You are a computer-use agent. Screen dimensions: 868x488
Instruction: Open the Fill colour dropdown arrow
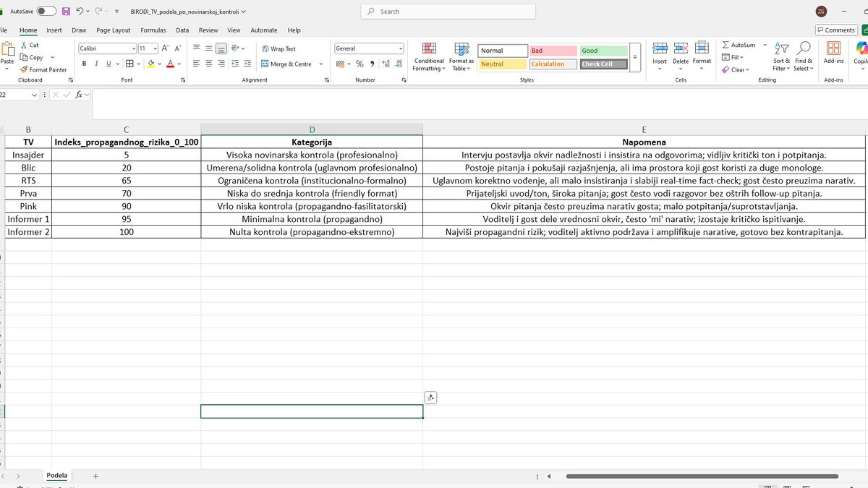[x=159, y=64]
